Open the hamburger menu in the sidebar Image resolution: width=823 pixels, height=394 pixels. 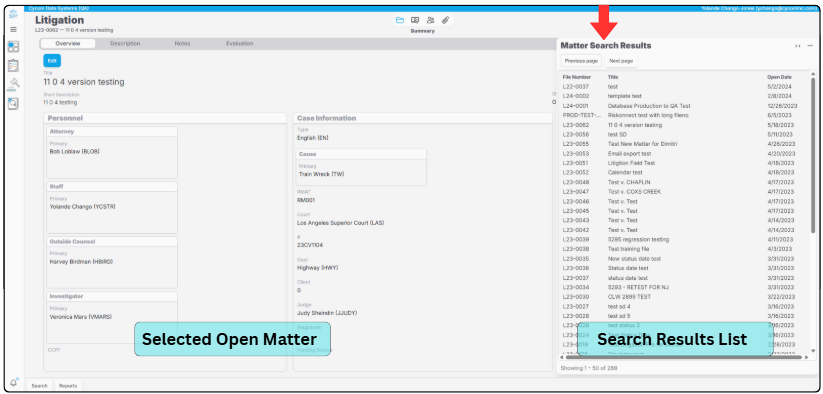tap(13, 30)
